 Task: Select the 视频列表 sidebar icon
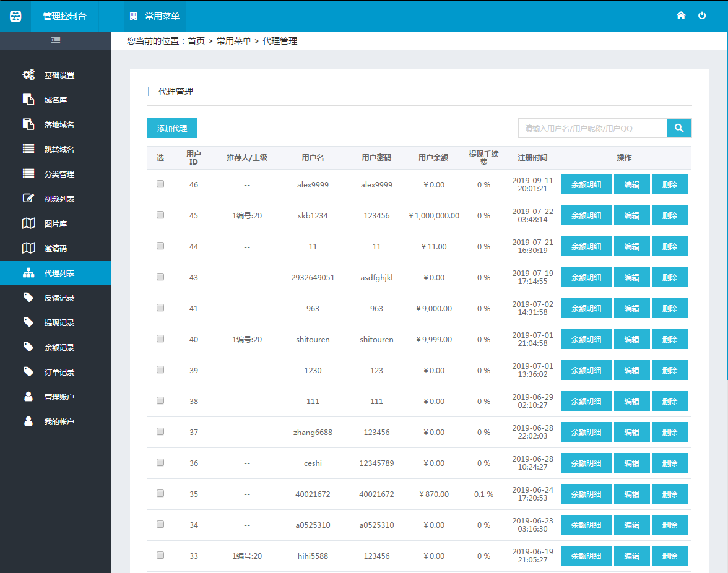pyautogui.click(x=28, y=198)
